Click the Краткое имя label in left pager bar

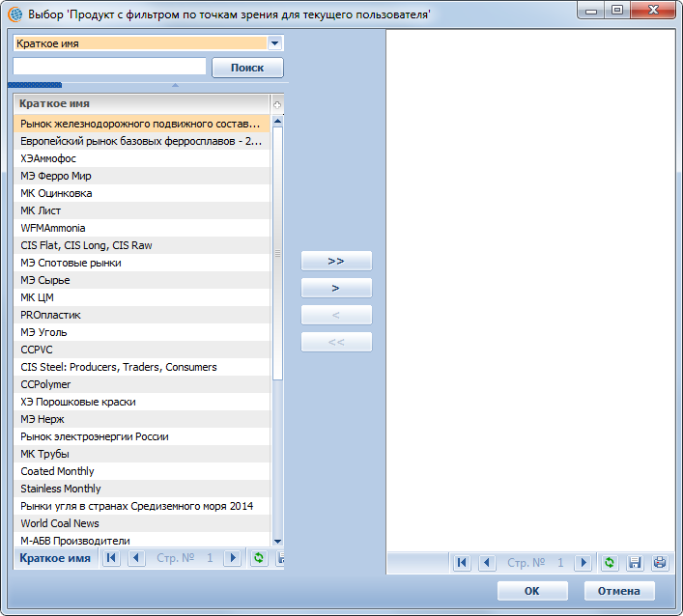[55, 558]
